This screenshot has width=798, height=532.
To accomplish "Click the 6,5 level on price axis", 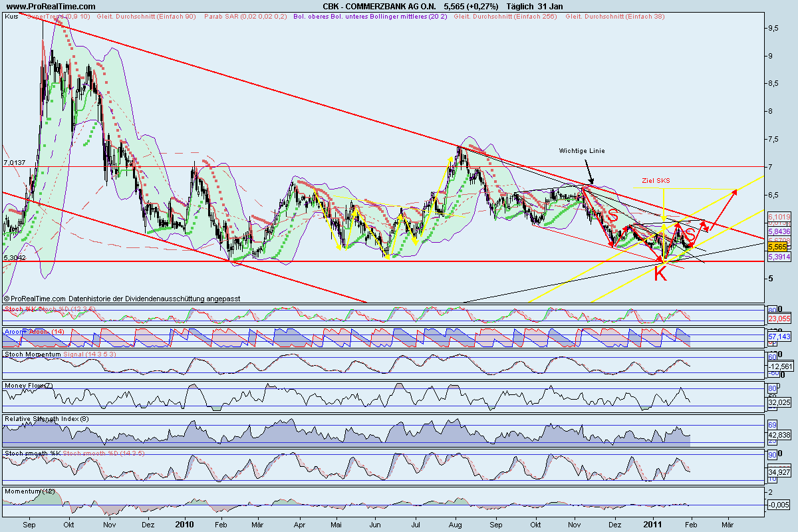I will 775,195.
